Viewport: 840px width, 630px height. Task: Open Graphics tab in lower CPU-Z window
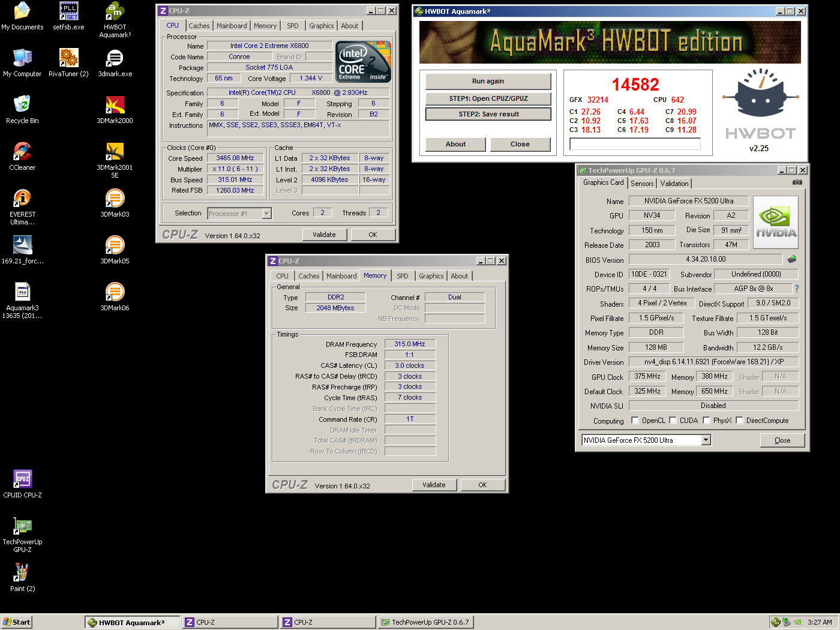431,276
